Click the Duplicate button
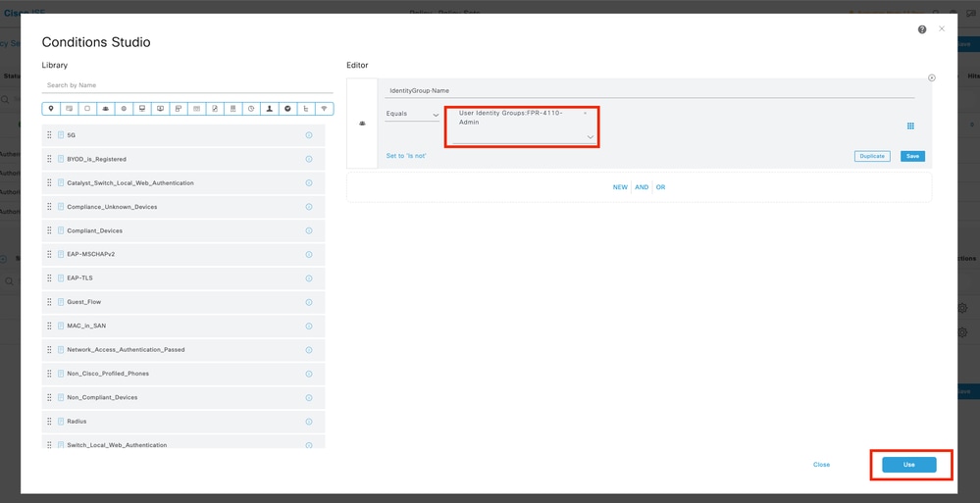The width and height of the screenshot is (980, 503). (x=872, y=156)
